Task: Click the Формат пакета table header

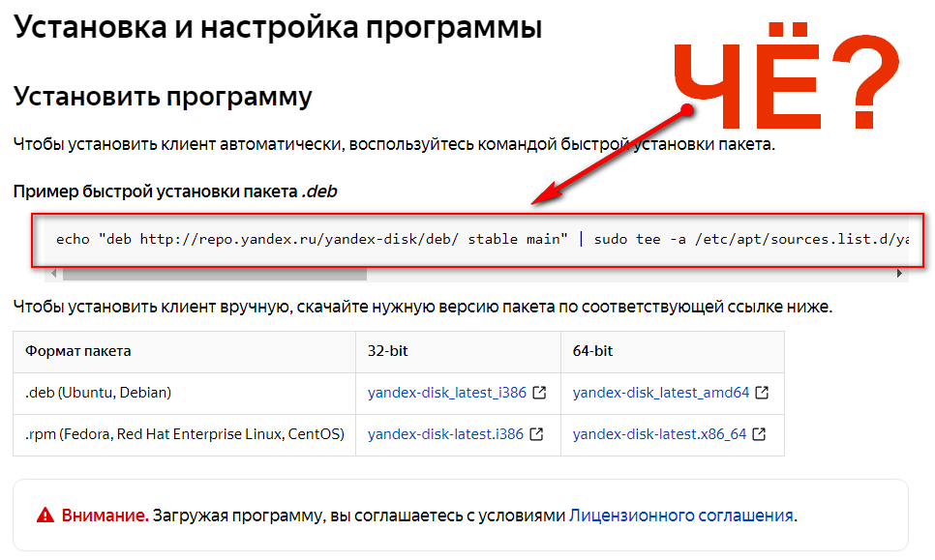Action: point(75,351)
